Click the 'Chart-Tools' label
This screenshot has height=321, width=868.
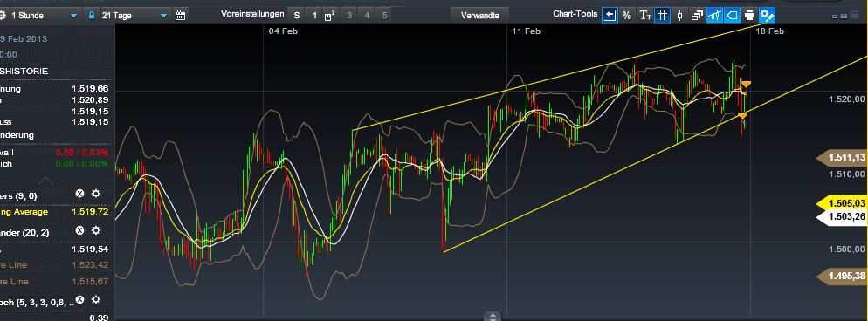pos(575,14)
